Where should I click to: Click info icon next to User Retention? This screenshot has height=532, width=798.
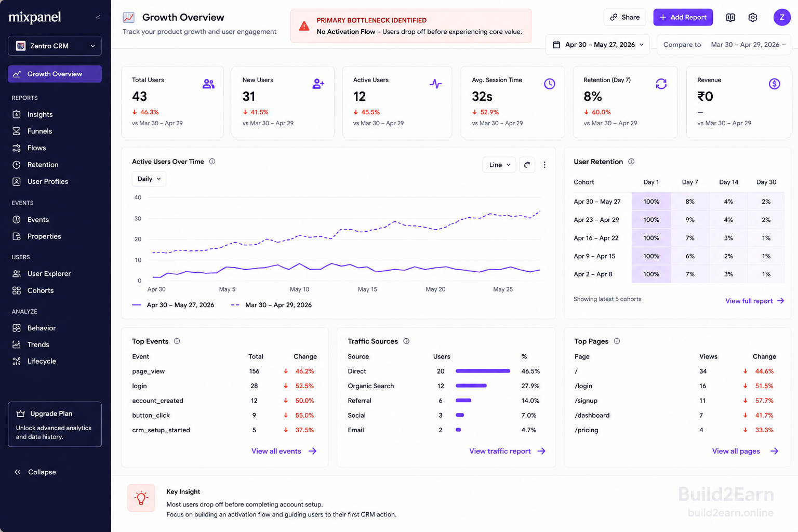pos(631,162)
